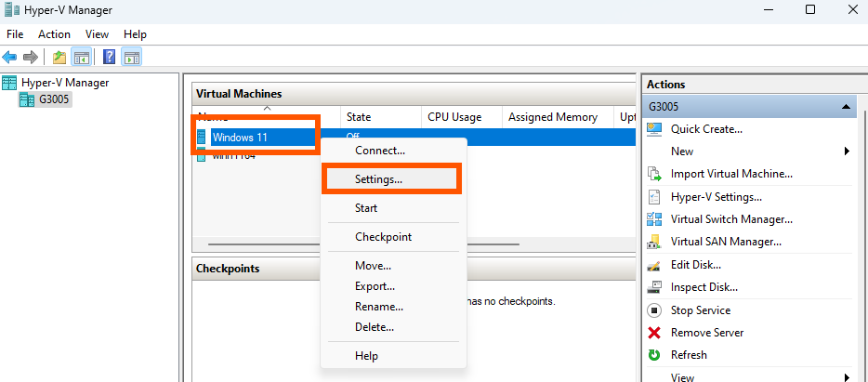Choose Checkpoint from the context menu
The image size is (868, 382).
[x=394, y=237]
